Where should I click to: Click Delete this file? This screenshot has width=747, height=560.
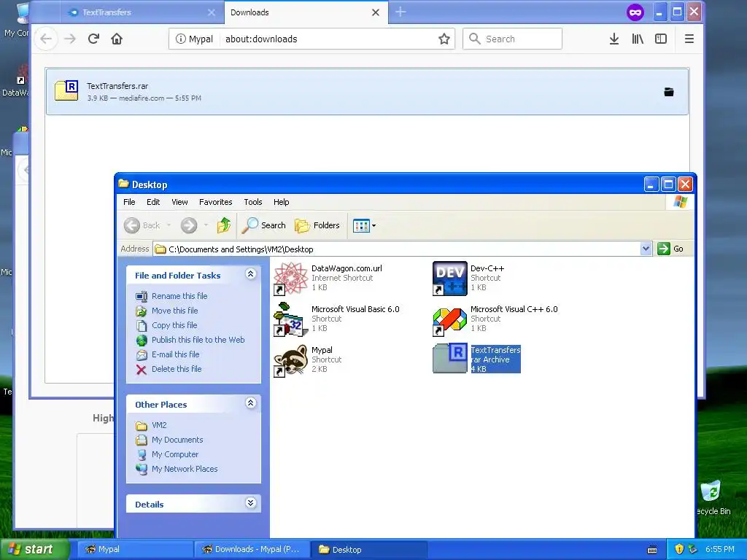(177, 369)
